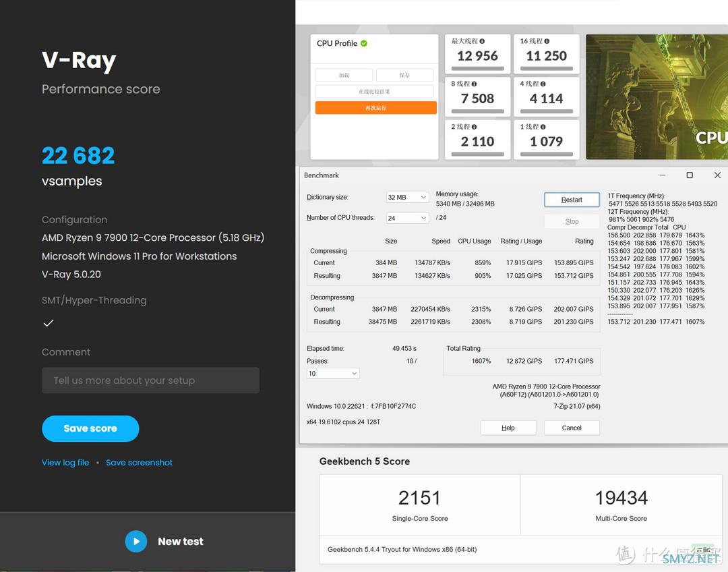Click the Restart button in Benchmark window
Screen dimensions: 728x572
pos(572,200)
